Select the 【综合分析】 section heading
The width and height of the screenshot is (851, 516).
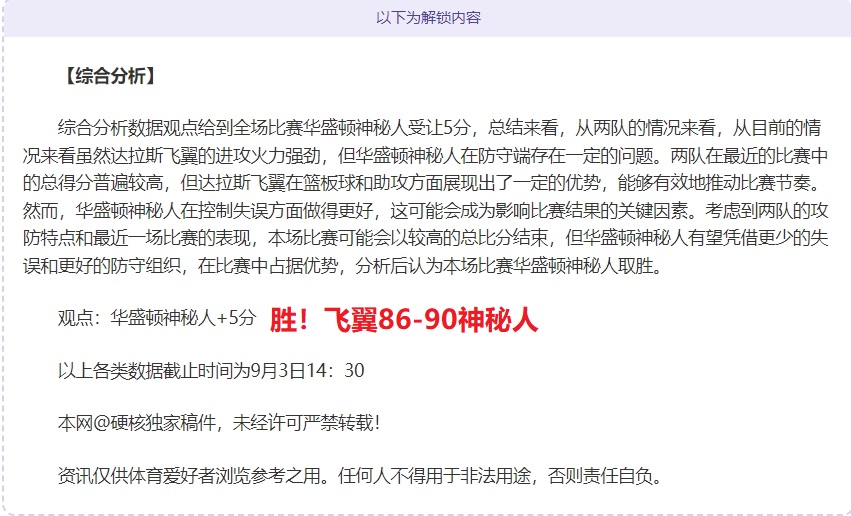click(110, 76)
